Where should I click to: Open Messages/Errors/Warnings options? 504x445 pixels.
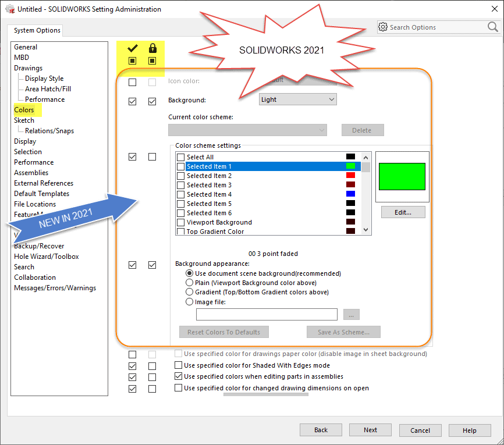[x=55, y=288]
